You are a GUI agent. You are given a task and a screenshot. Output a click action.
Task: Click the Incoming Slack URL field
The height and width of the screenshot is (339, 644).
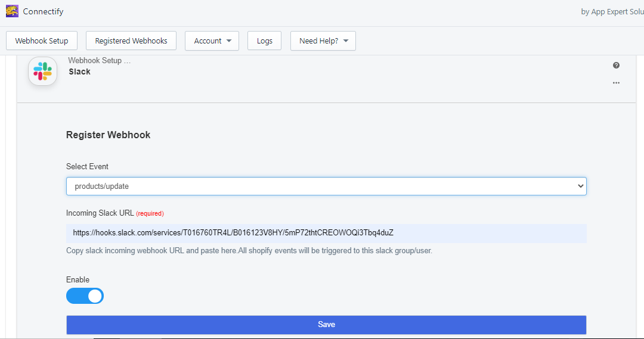coord(326,233)
